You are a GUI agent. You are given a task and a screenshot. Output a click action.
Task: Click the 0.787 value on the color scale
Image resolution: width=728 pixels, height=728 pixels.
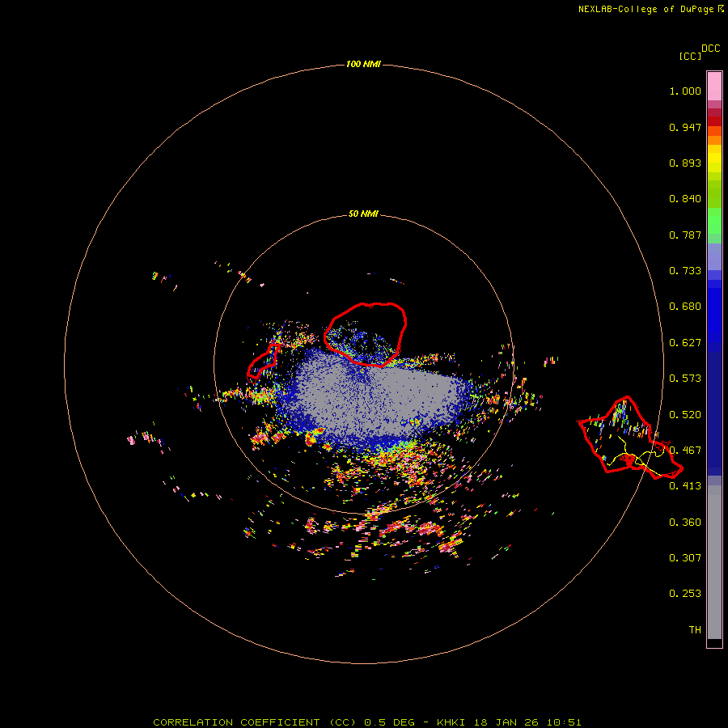click(x=685, y=235)
